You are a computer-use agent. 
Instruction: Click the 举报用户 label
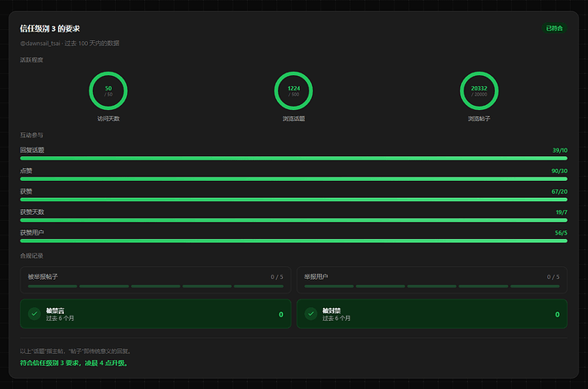(x=316, y=276)
